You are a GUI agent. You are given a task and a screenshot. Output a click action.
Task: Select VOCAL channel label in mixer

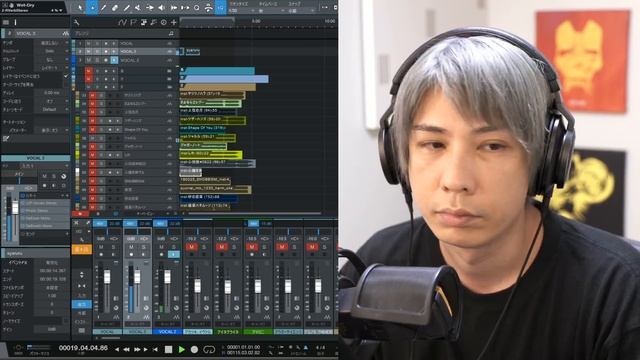click(x=107, y=332)
